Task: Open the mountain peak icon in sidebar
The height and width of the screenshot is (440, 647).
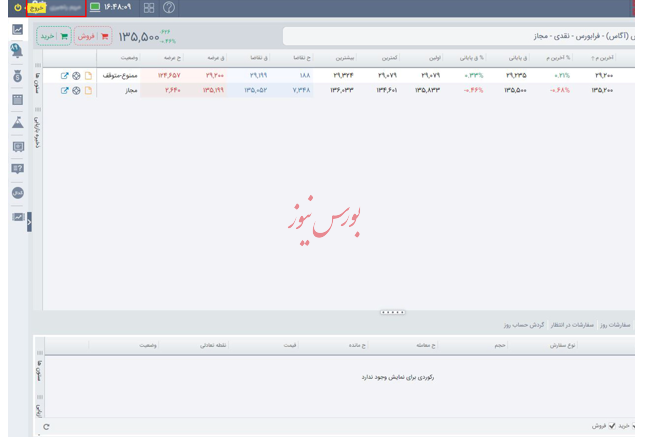Action: point(17,122)
